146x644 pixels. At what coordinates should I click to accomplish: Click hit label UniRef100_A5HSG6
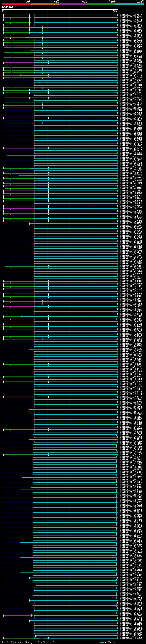click(x=131, y=35)
